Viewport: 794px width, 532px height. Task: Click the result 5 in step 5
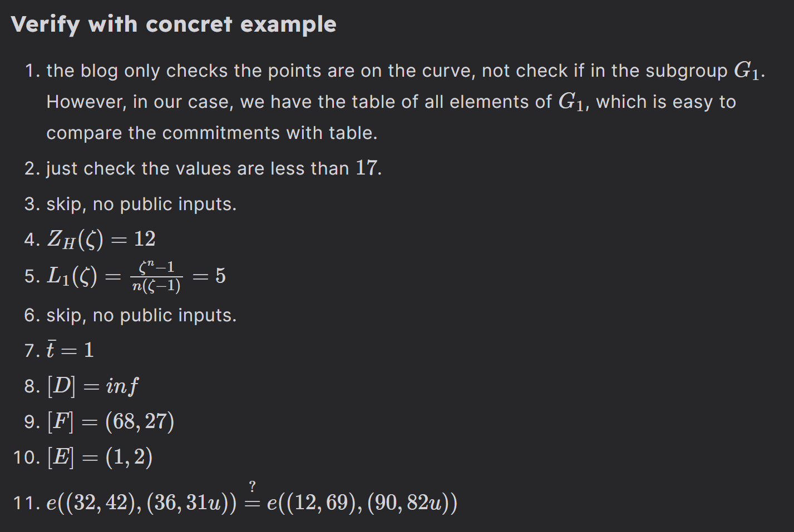[x=220, y=276]
